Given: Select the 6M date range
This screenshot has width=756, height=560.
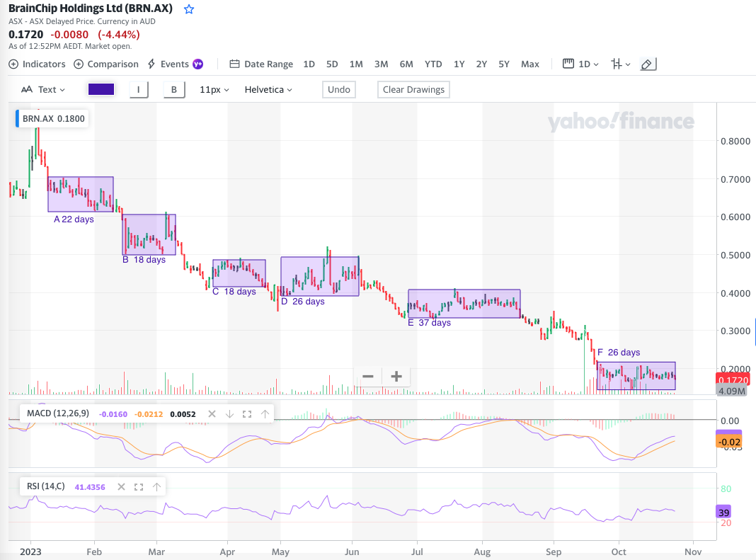Looking at the screenshot, I should (406, 64).
